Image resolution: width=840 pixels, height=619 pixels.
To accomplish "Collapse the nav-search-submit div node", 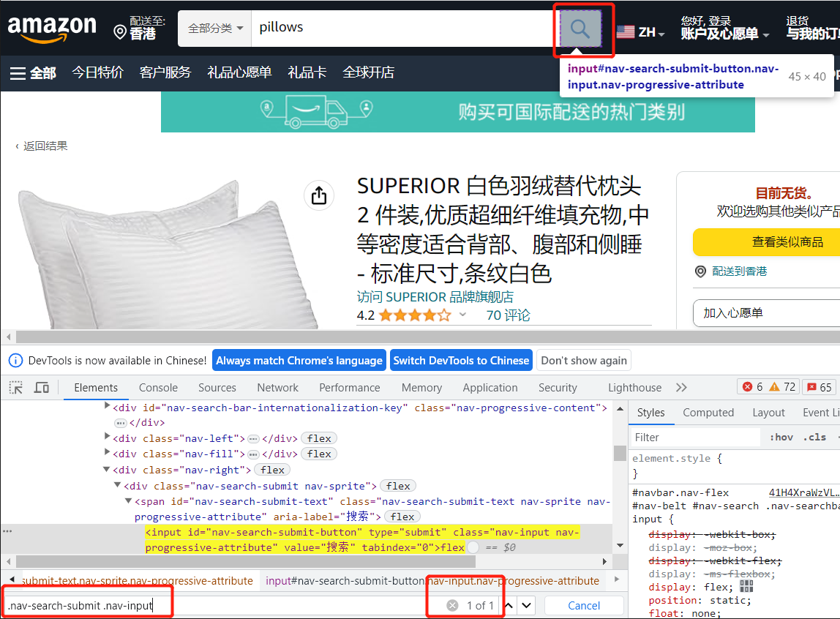I will pos(117,484).
